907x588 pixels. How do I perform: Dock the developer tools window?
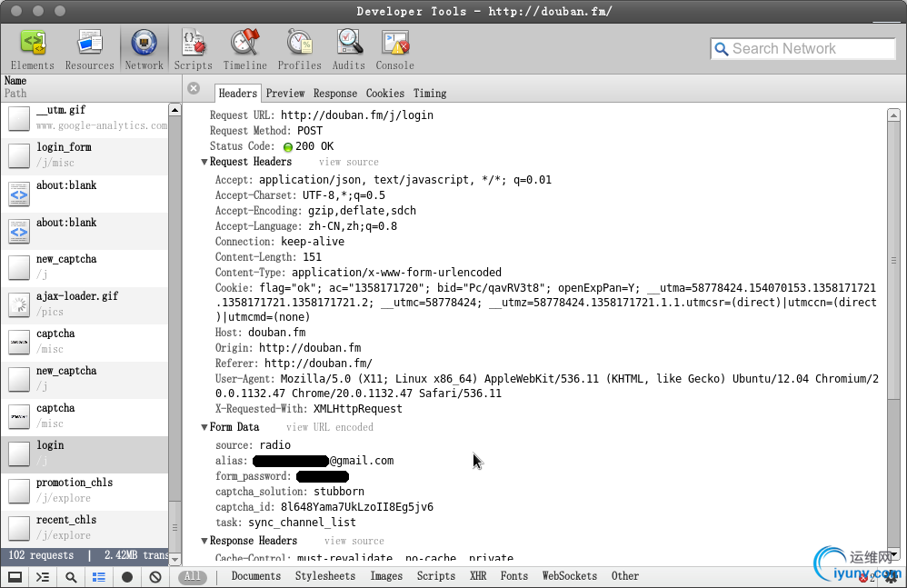(15, 576)
